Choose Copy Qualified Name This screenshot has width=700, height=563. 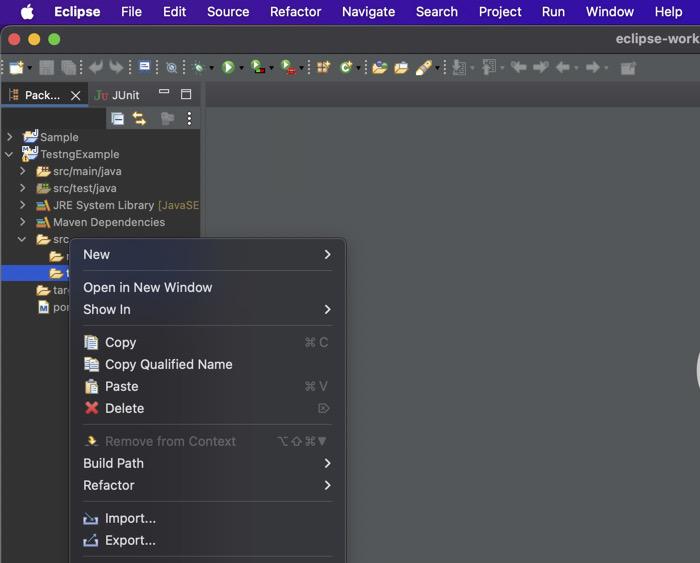coord(208,364)
